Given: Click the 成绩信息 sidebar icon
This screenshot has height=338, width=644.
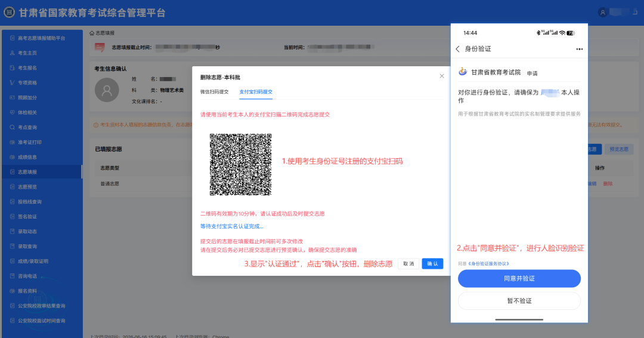Looking at the screenshot, I should (x=13, y=157).
